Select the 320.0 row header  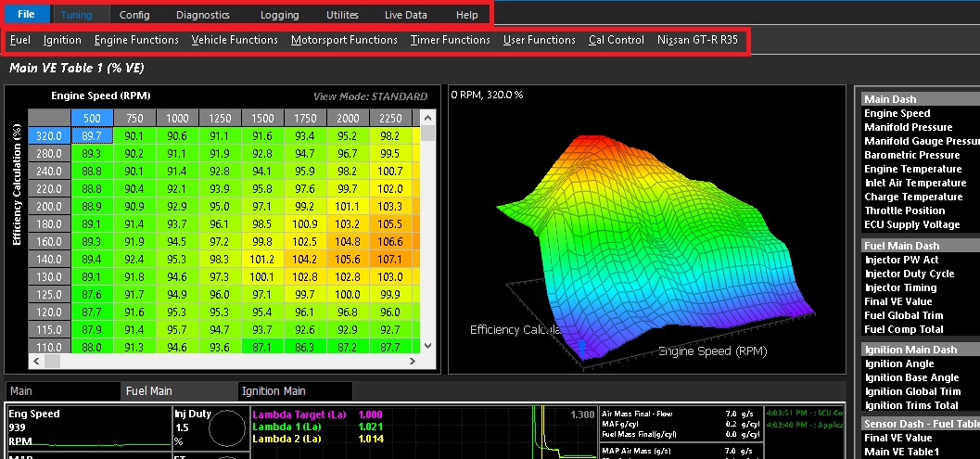[49, 135]
